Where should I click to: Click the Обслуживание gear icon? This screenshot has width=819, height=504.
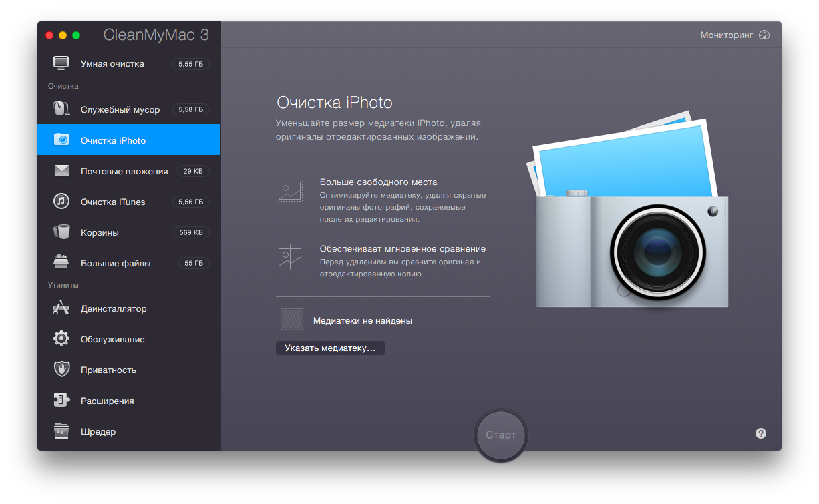click(x=61, y=339)
